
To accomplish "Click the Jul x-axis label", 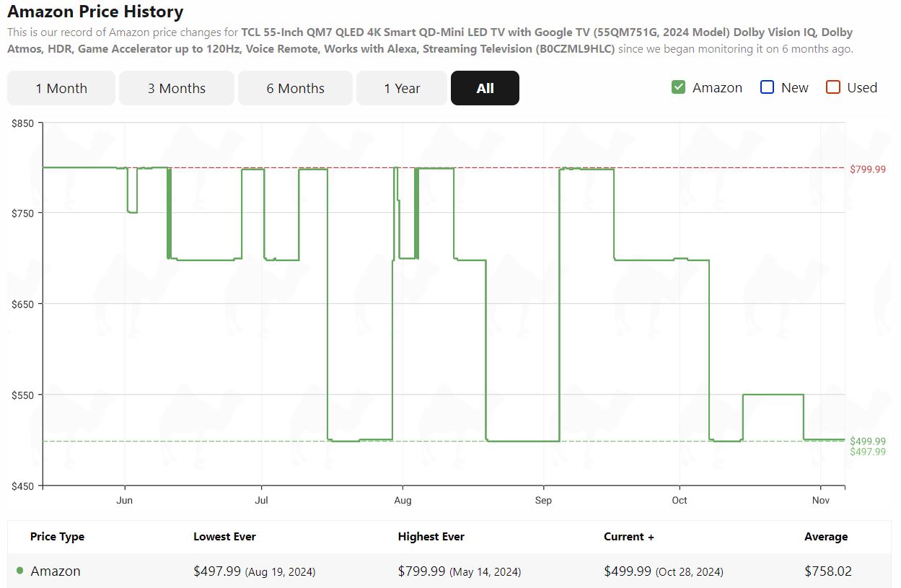I will (262, 500).
